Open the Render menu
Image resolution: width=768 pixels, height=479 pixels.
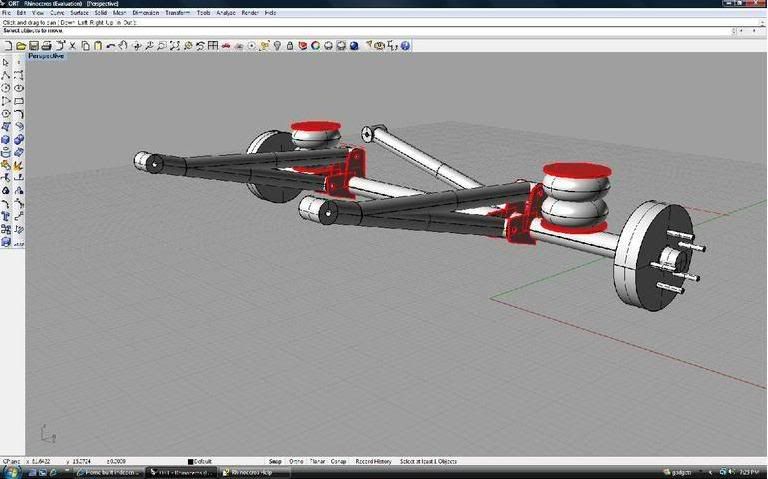tap(249, 13)
